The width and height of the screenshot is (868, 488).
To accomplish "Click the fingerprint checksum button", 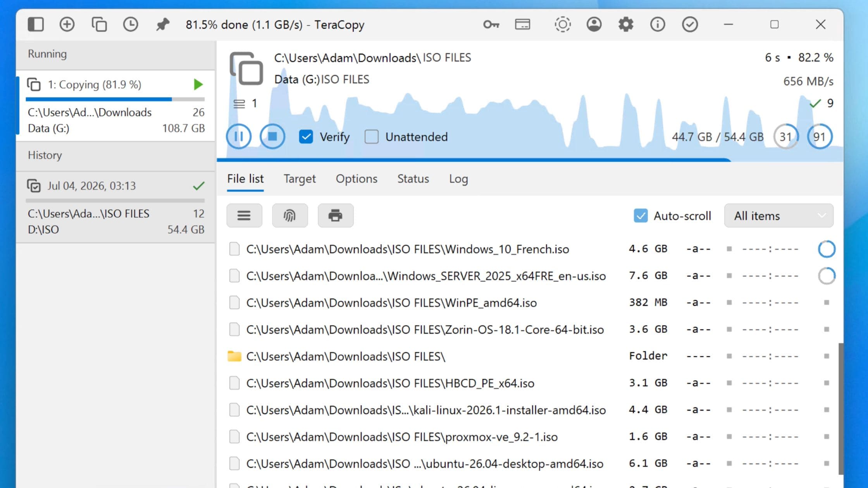I will tap(290, 215).
